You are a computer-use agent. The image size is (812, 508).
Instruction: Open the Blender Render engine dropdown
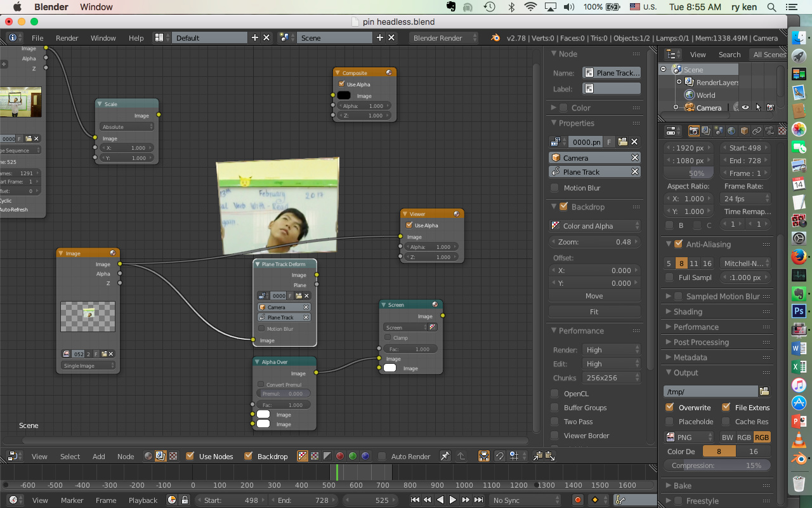[444, 38]
